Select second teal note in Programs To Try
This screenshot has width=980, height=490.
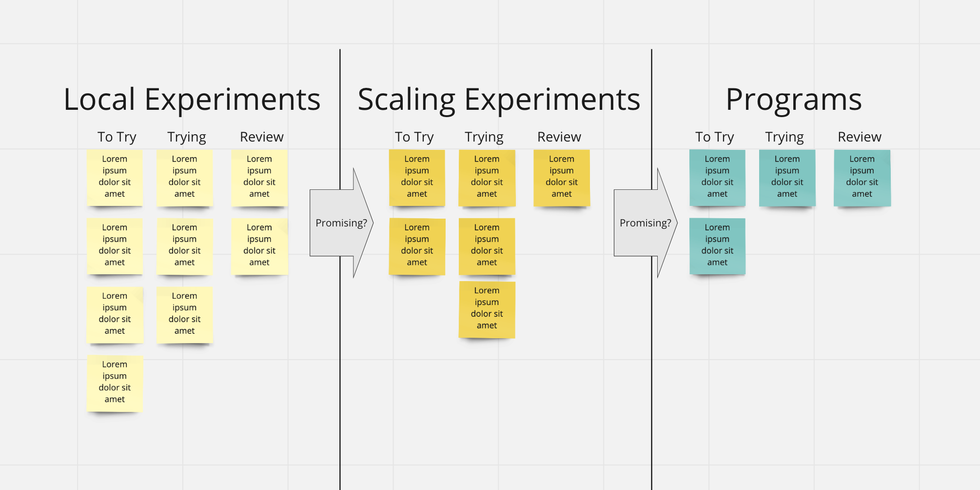point(717,246)
